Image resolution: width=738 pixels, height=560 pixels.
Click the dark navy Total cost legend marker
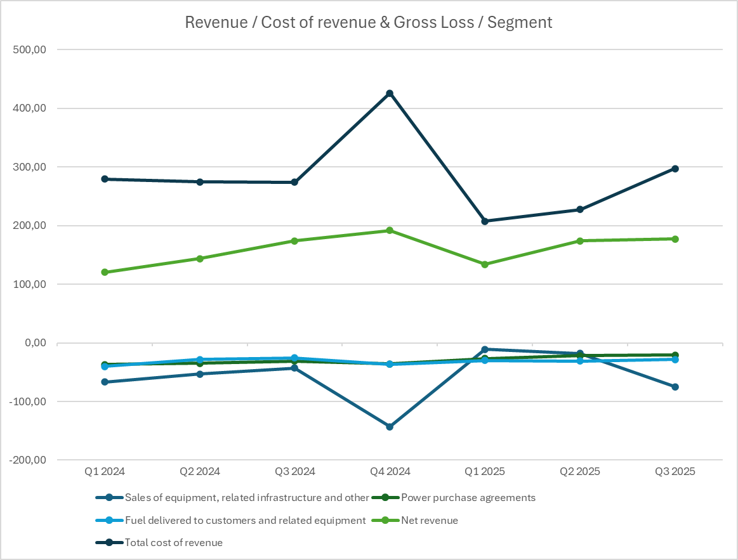pyautogui.click(x=109, y=542)
